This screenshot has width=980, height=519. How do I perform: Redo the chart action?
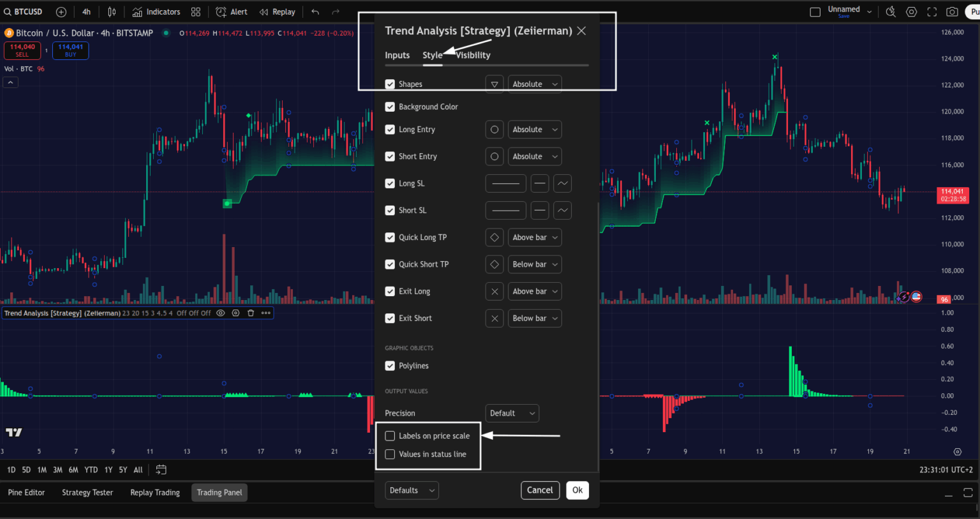click(x=336, y=11)
